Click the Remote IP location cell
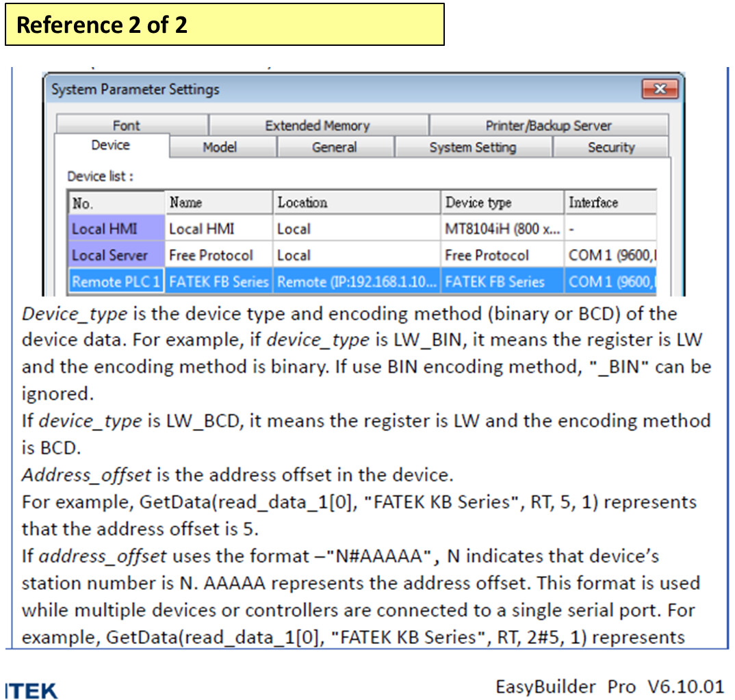Image resolution: width=735 pixels, height=700 pixels. pyautogui.click(x=357, y=281)
